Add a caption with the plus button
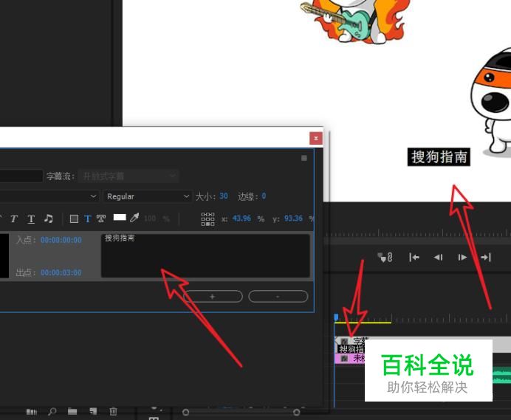 coord(213,297)
